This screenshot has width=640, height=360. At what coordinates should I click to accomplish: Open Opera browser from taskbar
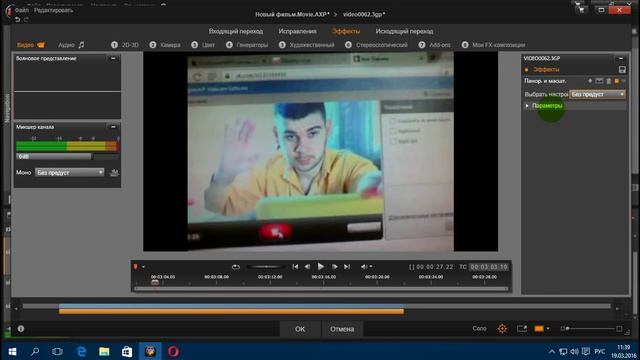[173, 351]
